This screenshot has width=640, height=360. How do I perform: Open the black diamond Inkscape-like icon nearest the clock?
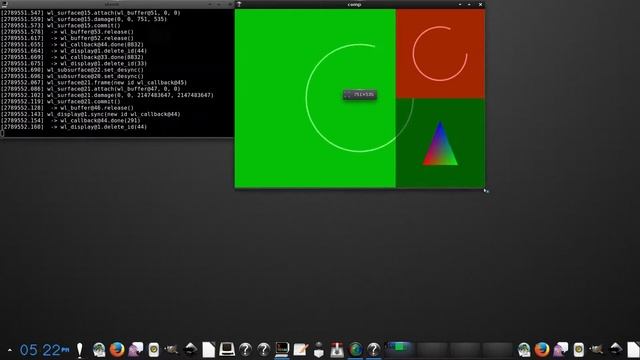[x=191, y=350]
